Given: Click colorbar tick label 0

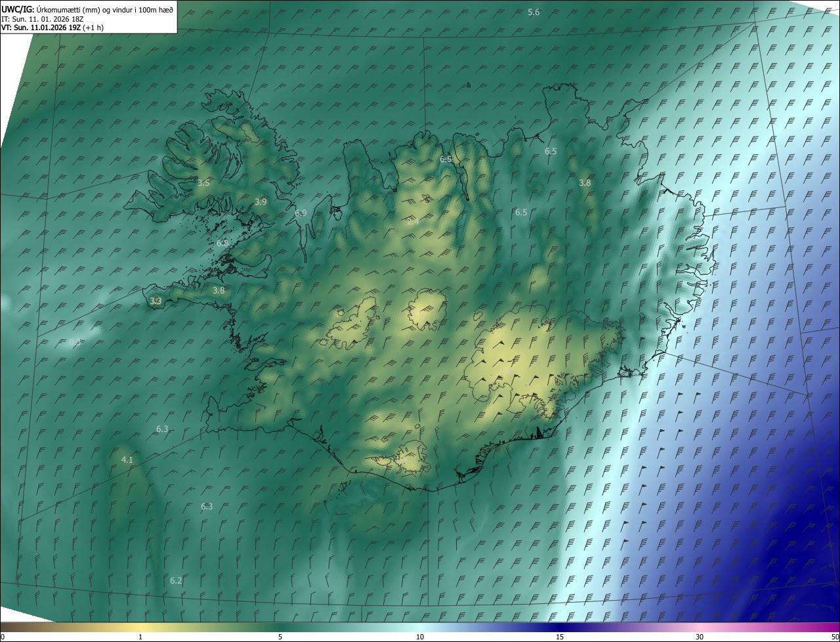Looking at the screenshot, I should 3,637.
